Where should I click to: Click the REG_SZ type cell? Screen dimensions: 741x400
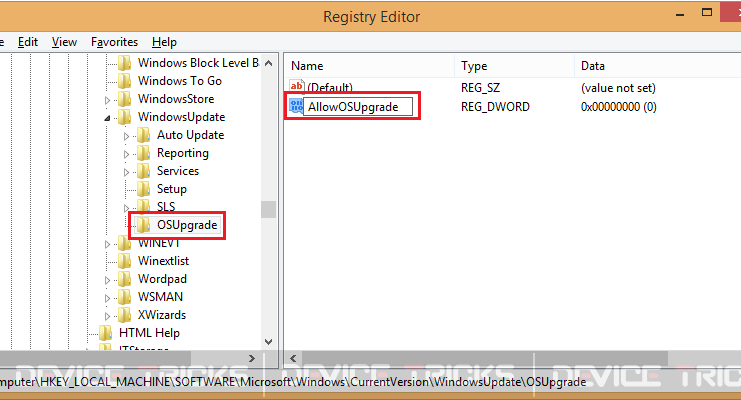click(x=480, y=88)
